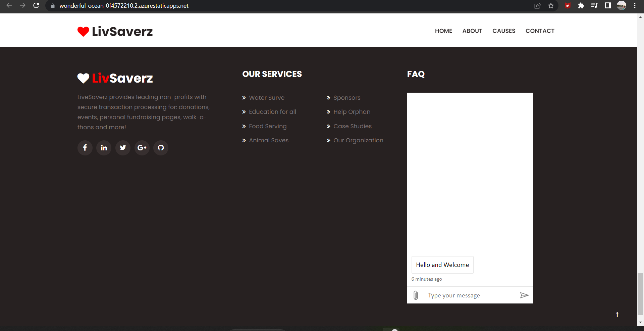Send the chat message with arrow icon
Screen dimensions: 644x331
click(524, 295)
